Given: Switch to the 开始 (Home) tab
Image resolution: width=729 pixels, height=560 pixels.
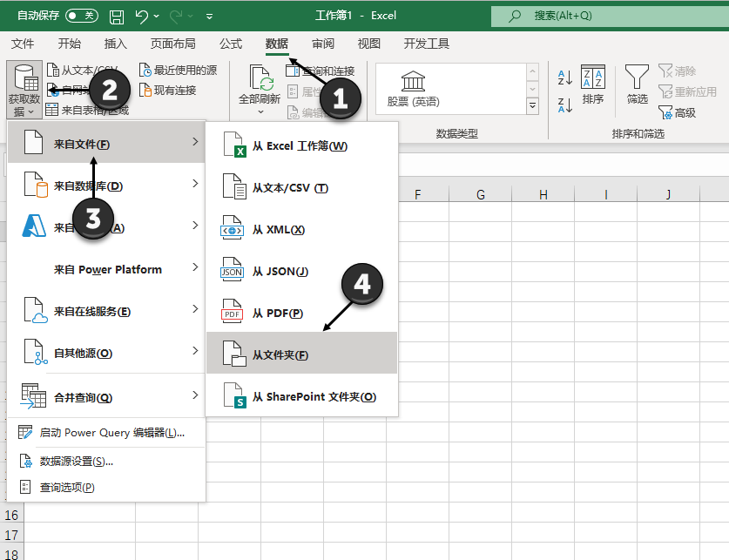Looking at the screenshot, I should pos(70,44).
